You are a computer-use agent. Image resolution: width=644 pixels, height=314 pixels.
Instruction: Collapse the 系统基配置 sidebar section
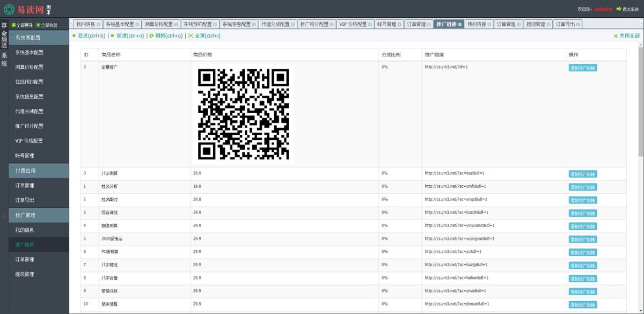[39, 38]
